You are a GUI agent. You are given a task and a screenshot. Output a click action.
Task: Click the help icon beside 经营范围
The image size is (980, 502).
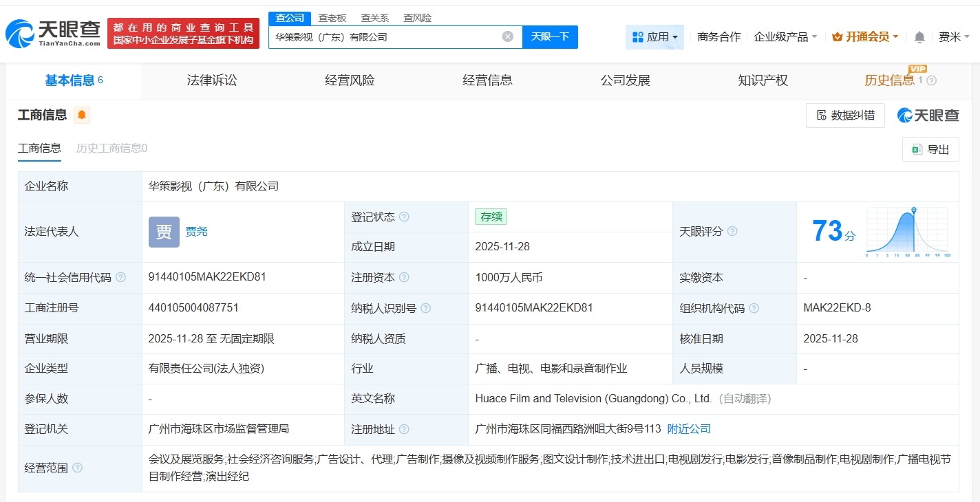pyautogui.click(x=76, y=468)
